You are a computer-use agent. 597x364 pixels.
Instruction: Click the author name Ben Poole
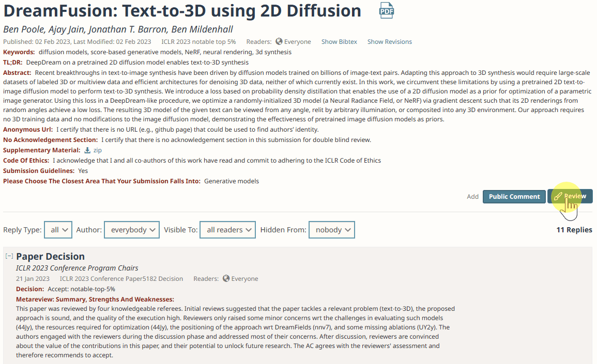pos(24,29)
